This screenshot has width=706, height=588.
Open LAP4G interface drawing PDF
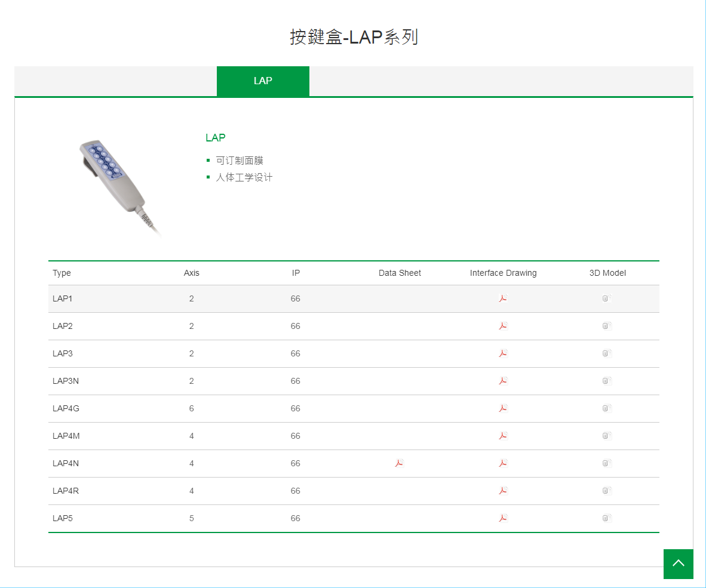[x=503, y=408]
